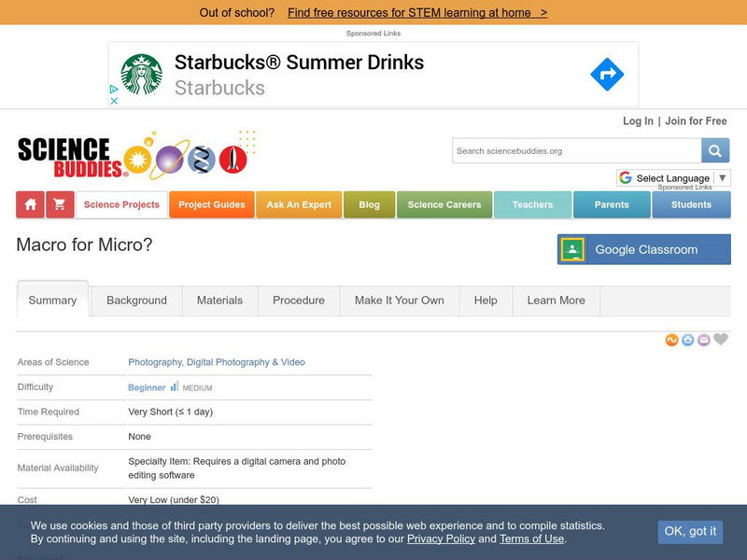Open the Science Careers menu
Image resolution: width=747 pixels, height=560 pixels.
point(444,204)
